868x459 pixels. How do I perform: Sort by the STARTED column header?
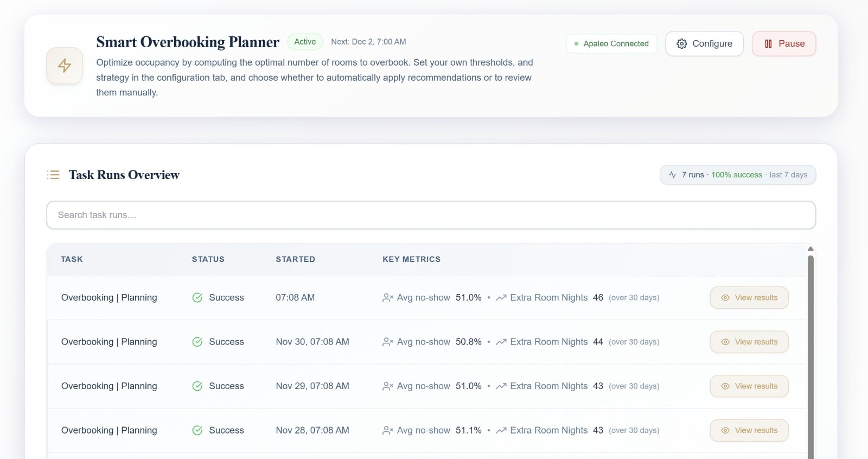(295, 259)
